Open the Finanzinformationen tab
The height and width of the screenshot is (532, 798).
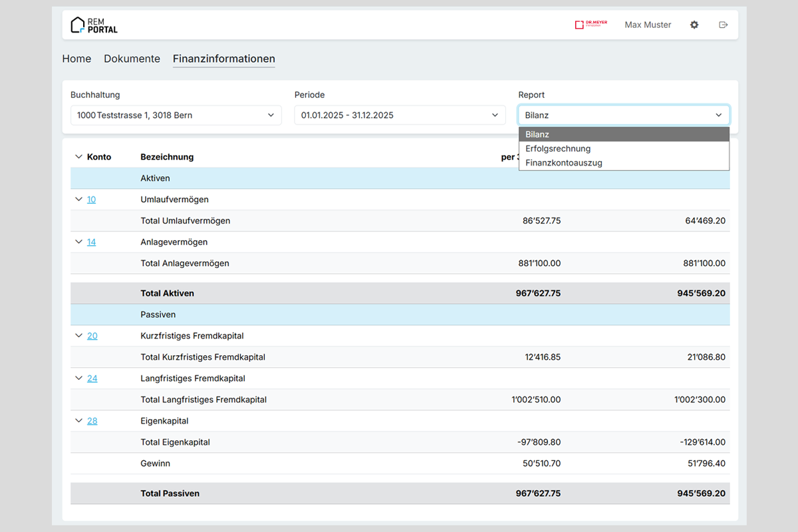[x=223, y=59]
